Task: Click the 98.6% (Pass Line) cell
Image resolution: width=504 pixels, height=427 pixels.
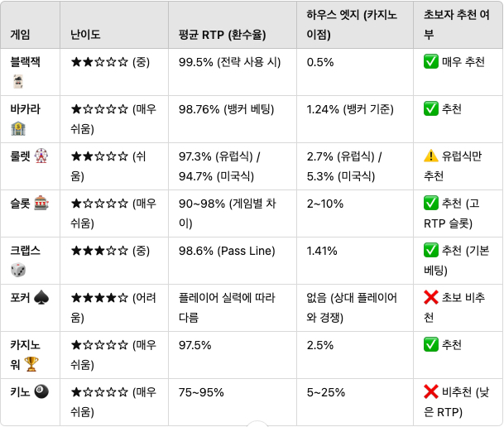Action: click(227, 251)
